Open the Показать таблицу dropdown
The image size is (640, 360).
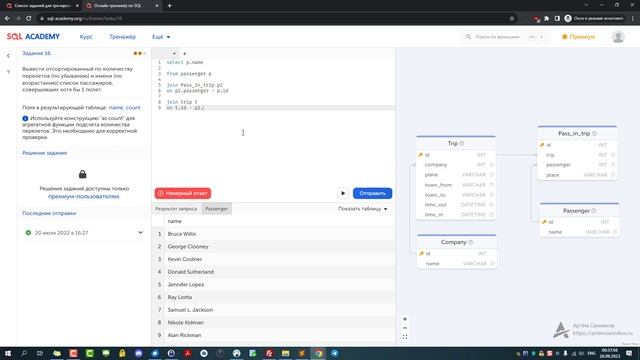tap(362, 209)
